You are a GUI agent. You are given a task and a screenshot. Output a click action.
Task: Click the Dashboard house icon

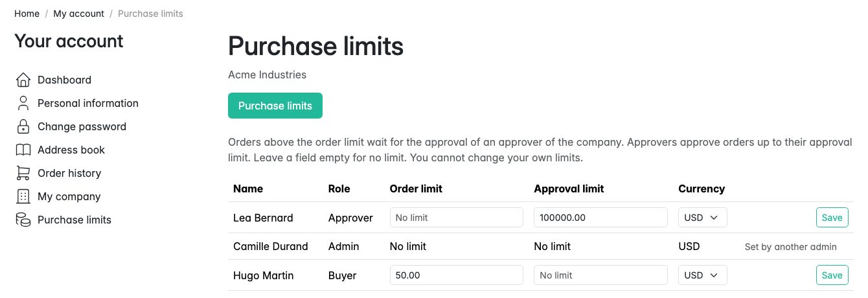coord(23,80)
